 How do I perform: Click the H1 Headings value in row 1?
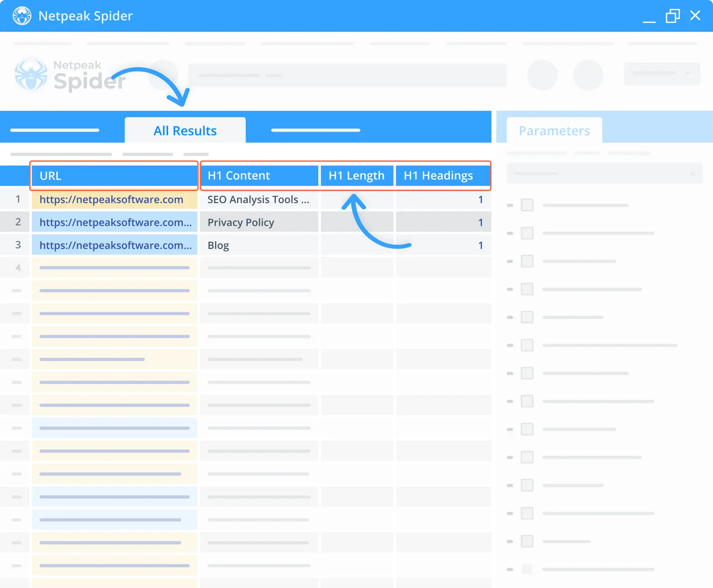480,200
